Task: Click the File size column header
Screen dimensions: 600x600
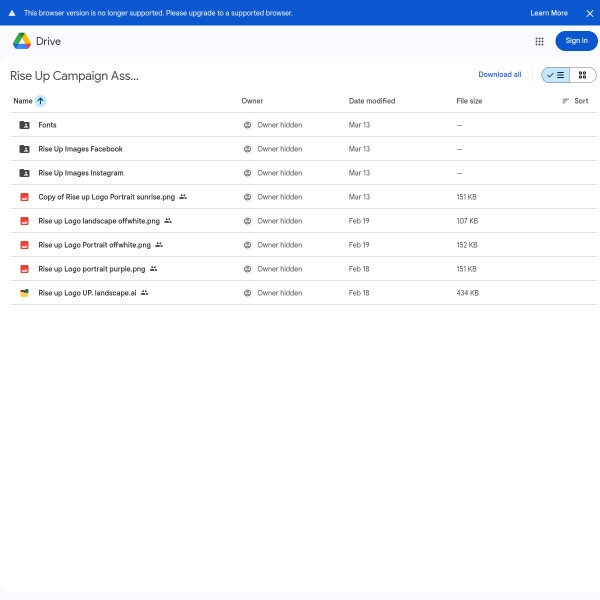Action: pos(469,101)
